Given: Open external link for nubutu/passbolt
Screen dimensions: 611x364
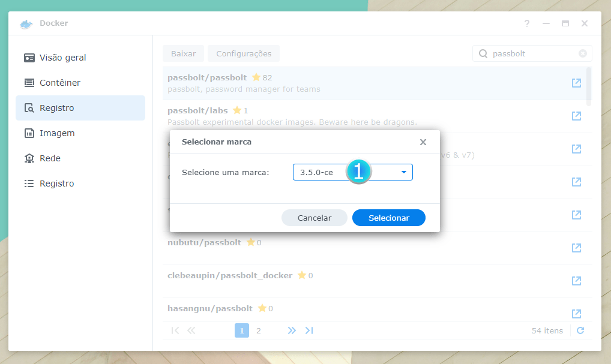Looking at the screenshot, I should (x=576, y=248).
